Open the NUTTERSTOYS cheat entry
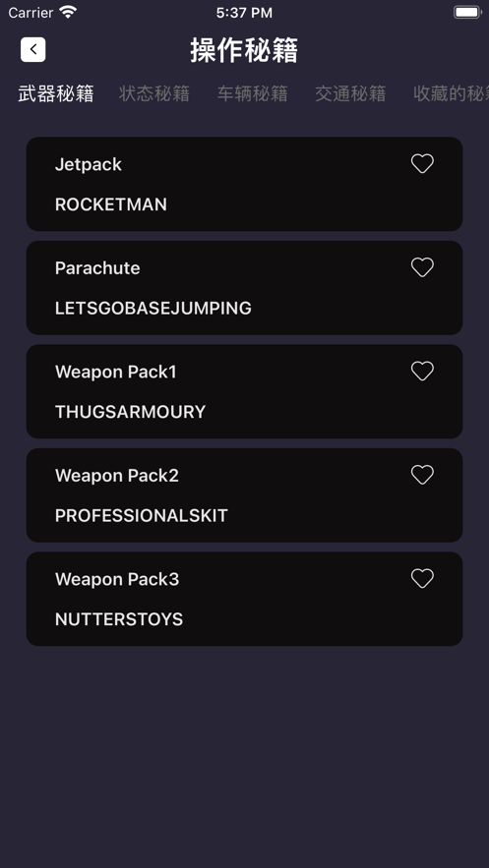 [x=244, y=599]
